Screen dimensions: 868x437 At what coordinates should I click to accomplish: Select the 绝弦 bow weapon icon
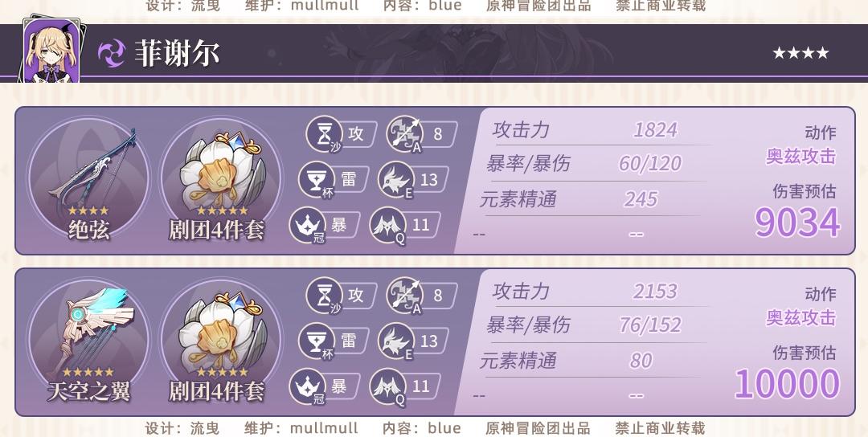point(88,176)
